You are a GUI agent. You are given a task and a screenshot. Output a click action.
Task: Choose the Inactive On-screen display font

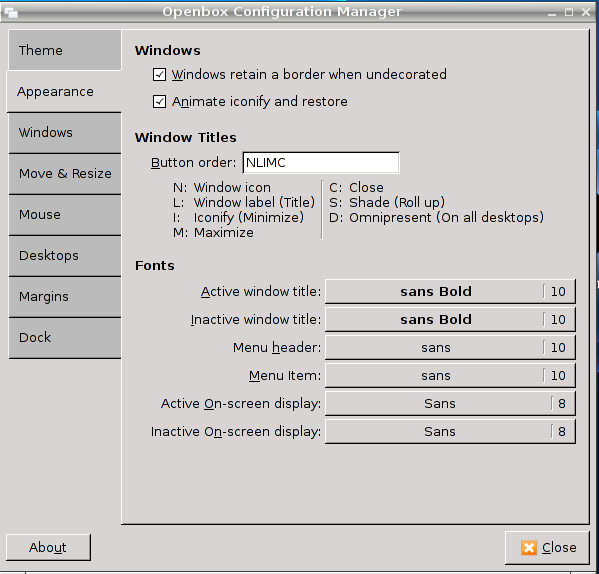450,432
